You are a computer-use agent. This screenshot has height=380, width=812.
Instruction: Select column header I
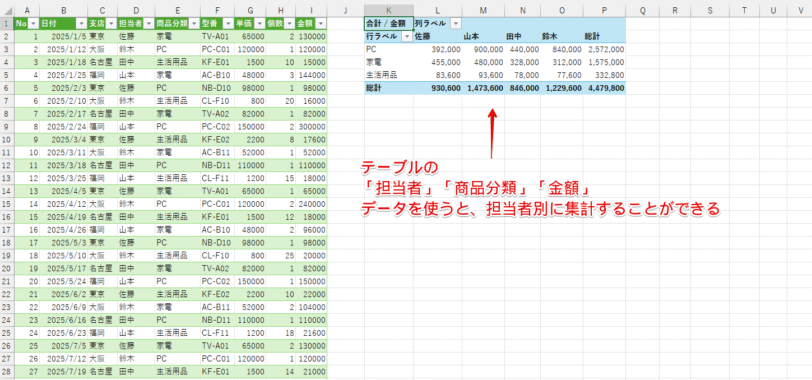(x=311, y=11)
